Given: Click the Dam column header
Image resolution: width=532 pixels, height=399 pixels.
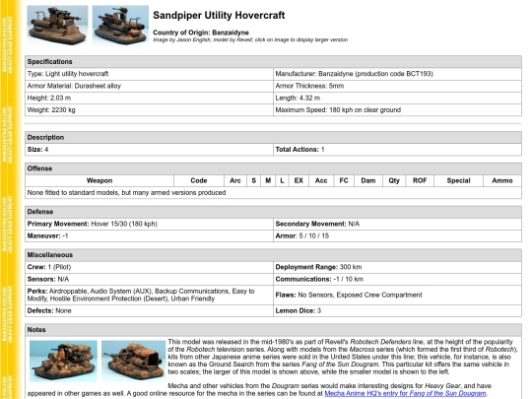Looking at the screenshot, I should (368, 180).
